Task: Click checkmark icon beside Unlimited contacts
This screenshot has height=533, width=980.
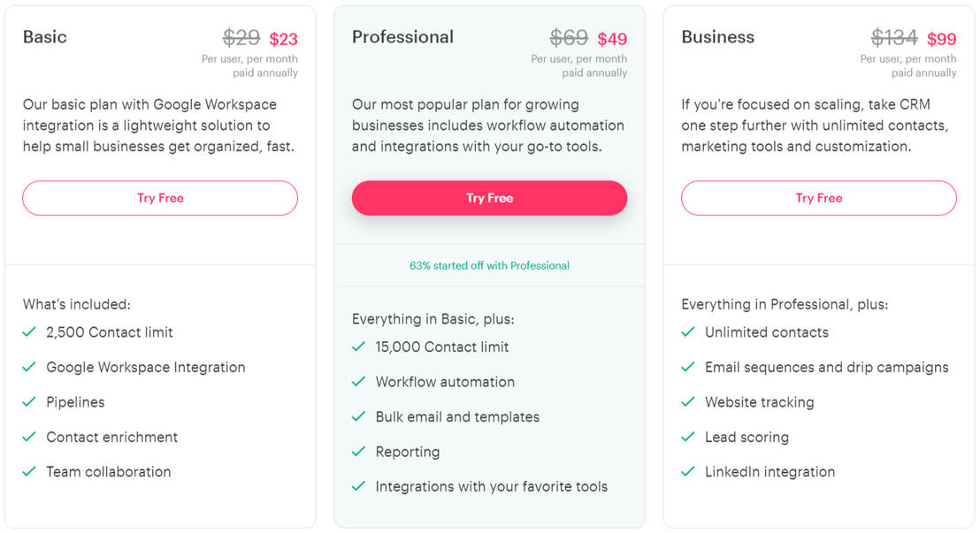Action: coord(688,332)
